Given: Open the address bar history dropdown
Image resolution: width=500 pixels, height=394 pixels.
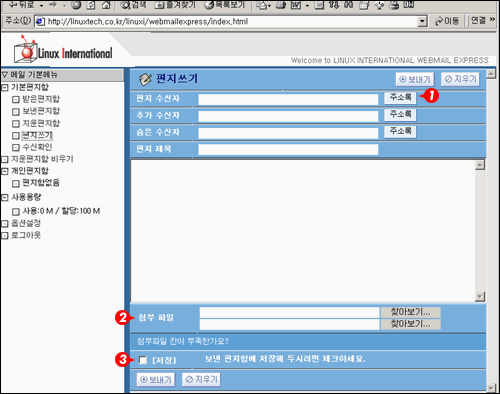Looking at the screenshot, I should click(422, 22).
